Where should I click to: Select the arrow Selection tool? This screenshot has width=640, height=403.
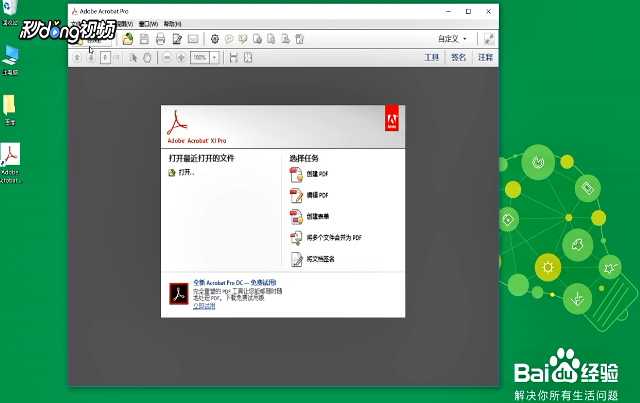(133, 58)
